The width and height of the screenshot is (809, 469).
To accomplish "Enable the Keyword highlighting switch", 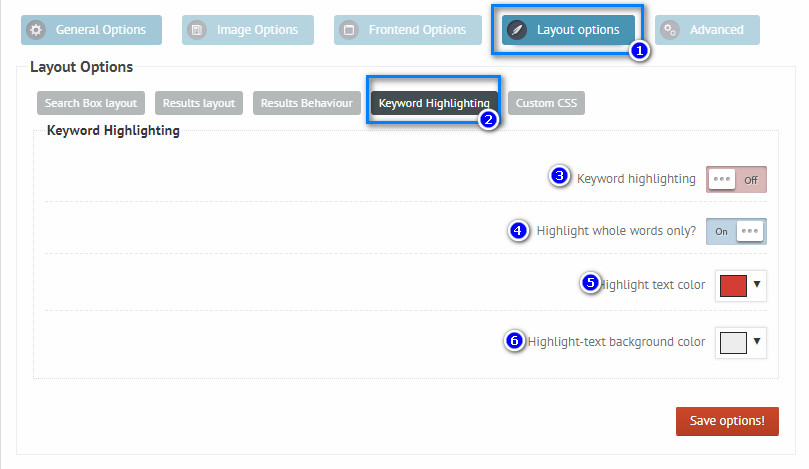I will coord(736,179).
